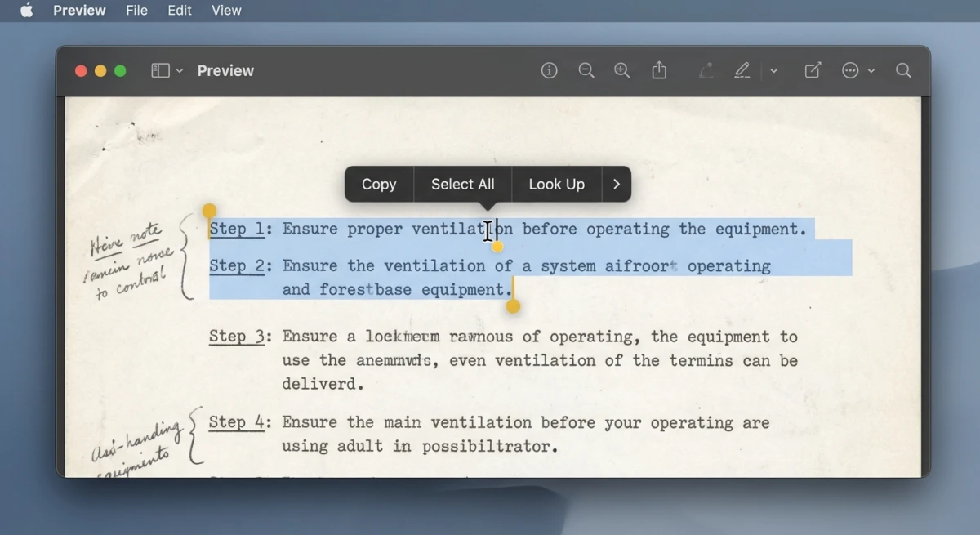Expand the sidebar view options chevron
Screen dimensions: 980x535
[x=180, y=71]
